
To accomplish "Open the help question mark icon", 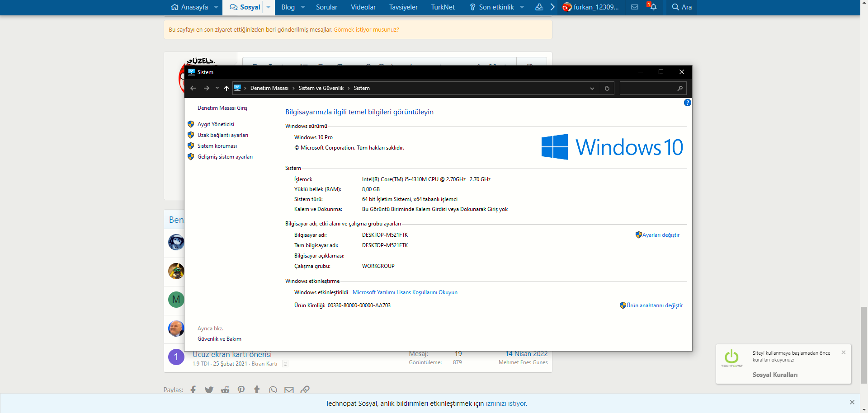I will point(687,103).
